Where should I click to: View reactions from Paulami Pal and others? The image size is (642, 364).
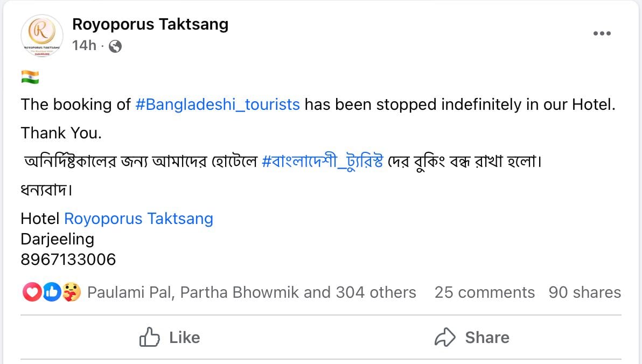click(x=252, y=292)
